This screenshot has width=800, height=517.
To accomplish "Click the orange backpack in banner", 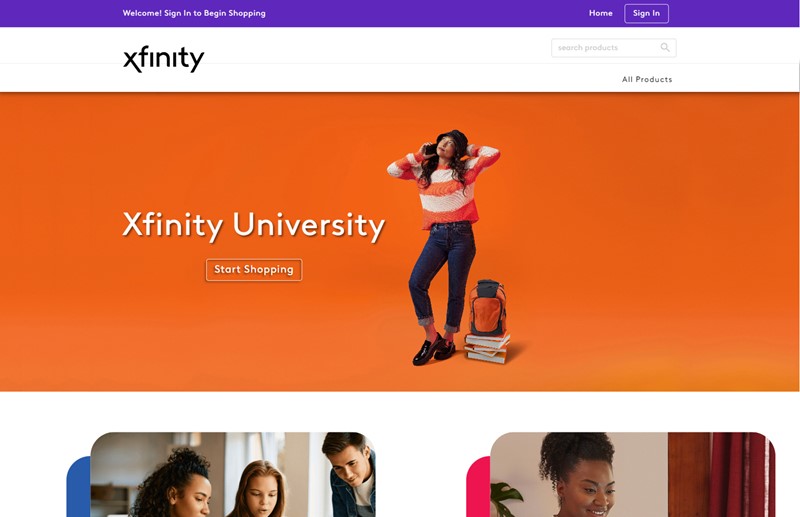I will 487,308.
